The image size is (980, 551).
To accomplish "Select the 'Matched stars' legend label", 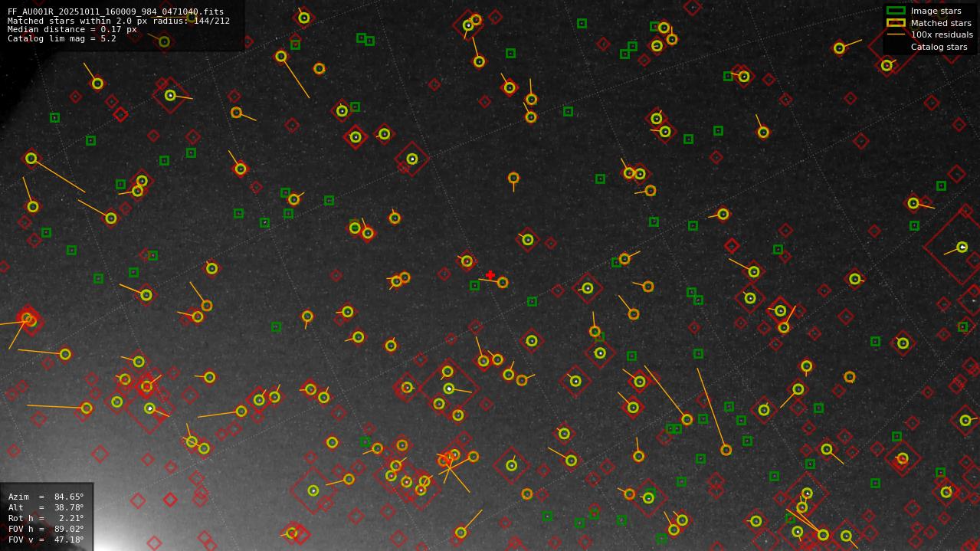I will click(x=941, y=23).
